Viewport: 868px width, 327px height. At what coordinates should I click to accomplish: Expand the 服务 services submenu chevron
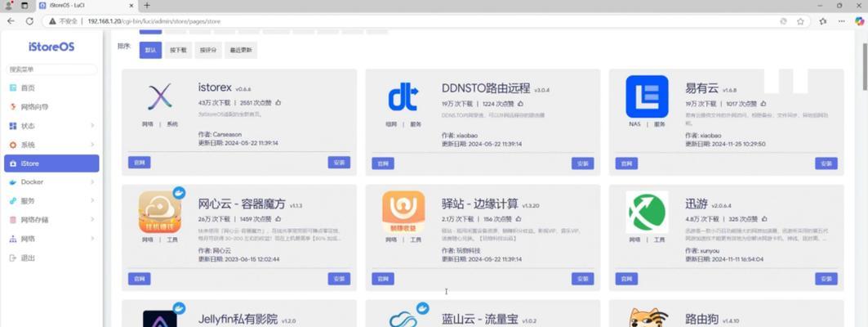[x=92, y=200]
